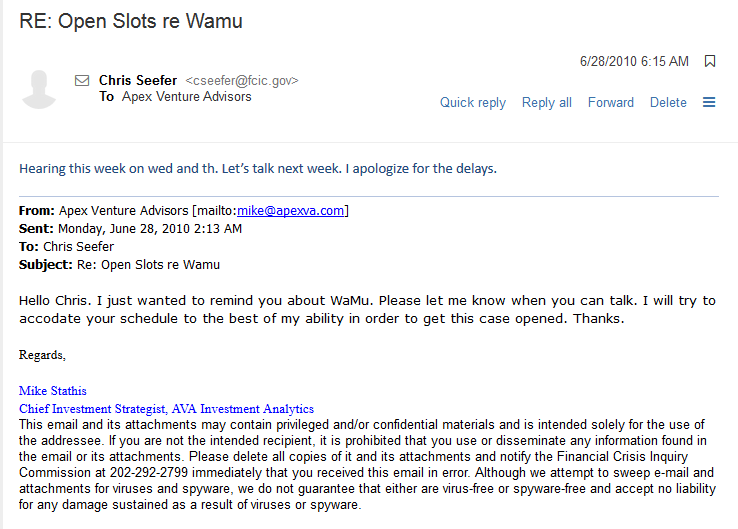Open the mike@apexva.com mailto link

[291, 211]
